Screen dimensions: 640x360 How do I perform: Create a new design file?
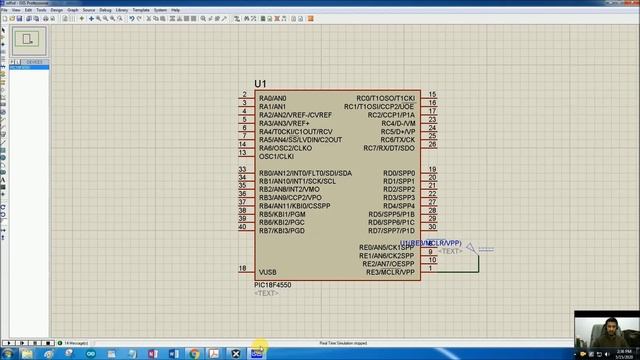pyautogui.click(x=5, y=19)
